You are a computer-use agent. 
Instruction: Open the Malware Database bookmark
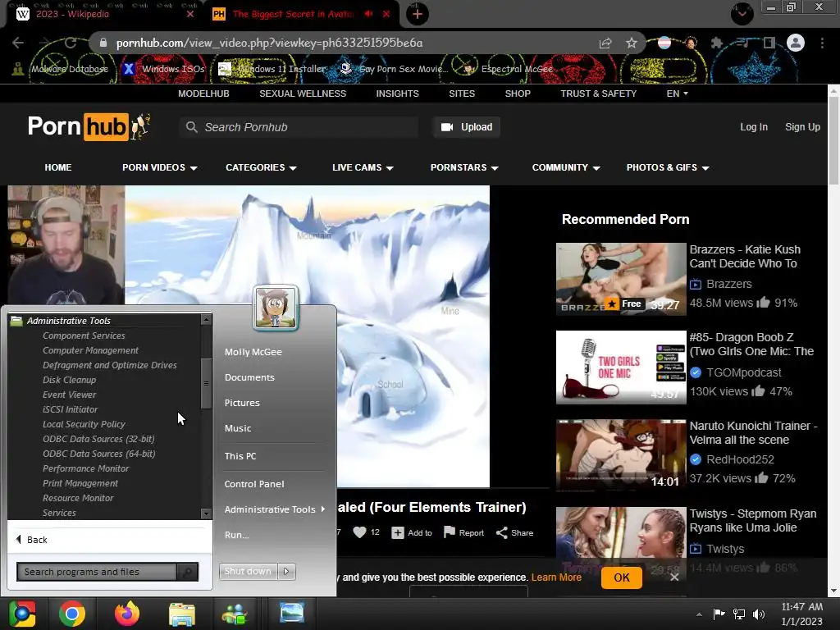pyautogui.click(x=60, y=69)
